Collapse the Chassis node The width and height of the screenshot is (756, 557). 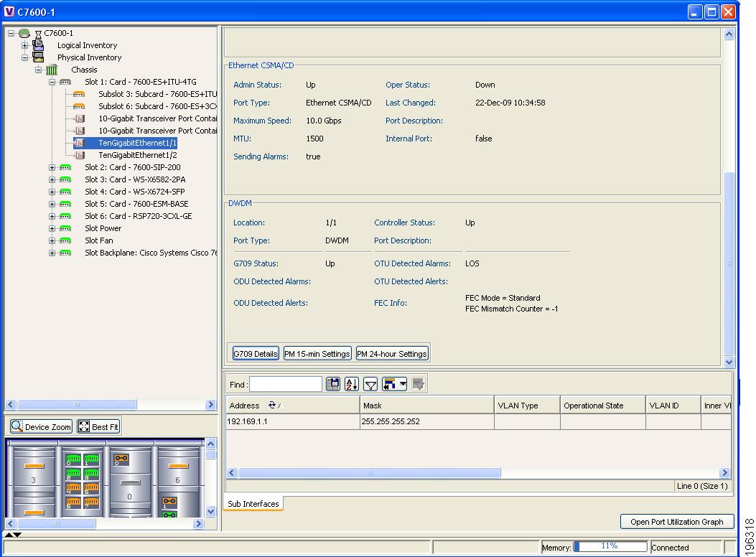tap(38, 70)
